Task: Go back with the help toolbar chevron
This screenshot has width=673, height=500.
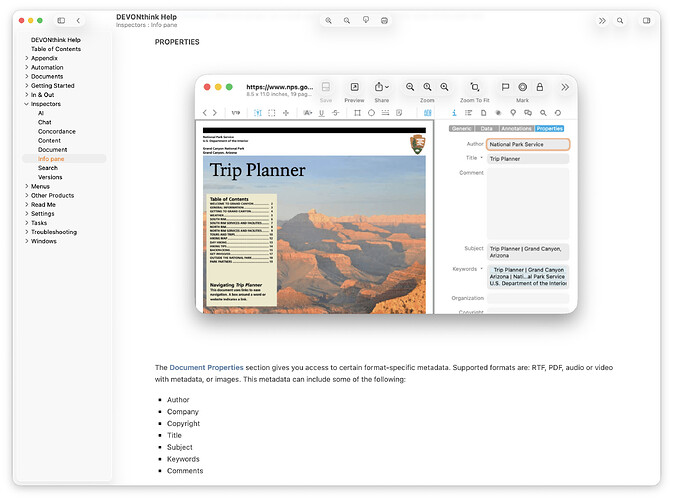Action: tap(78, 20)
